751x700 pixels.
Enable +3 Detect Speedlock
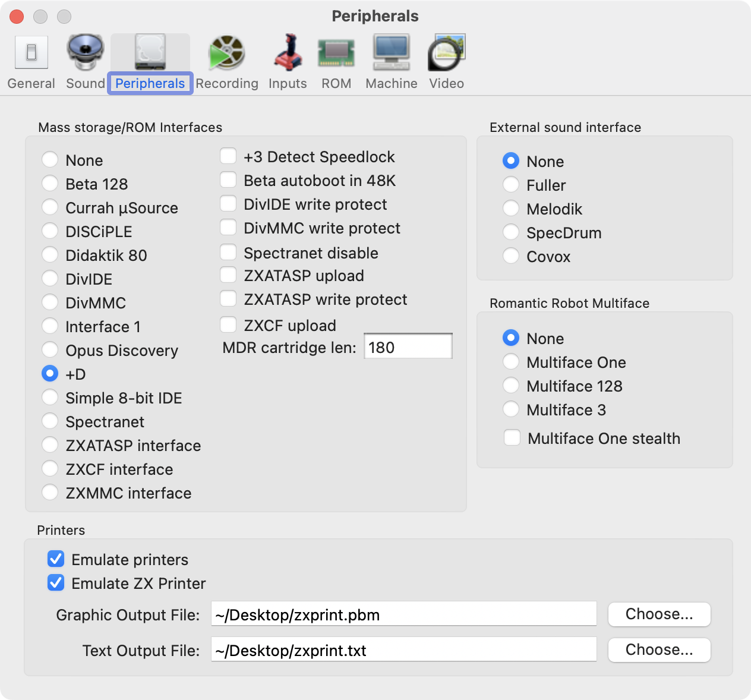click(228, 156)
